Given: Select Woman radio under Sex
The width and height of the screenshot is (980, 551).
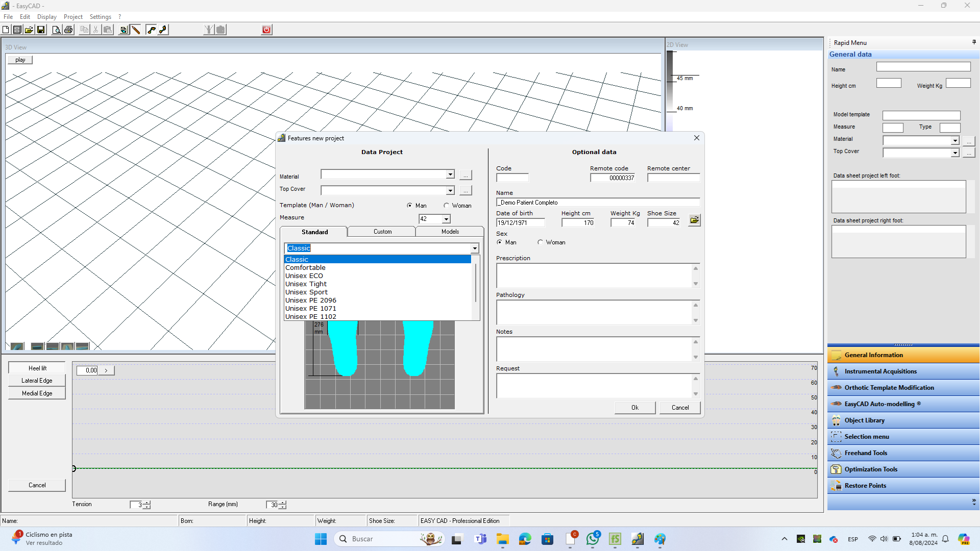Looking at the screenshot, I should click(x=541, y=242).
